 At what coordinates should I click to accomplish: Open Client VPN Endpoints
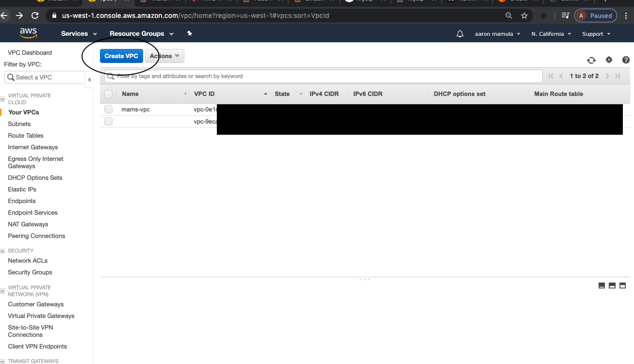[37, 347]
